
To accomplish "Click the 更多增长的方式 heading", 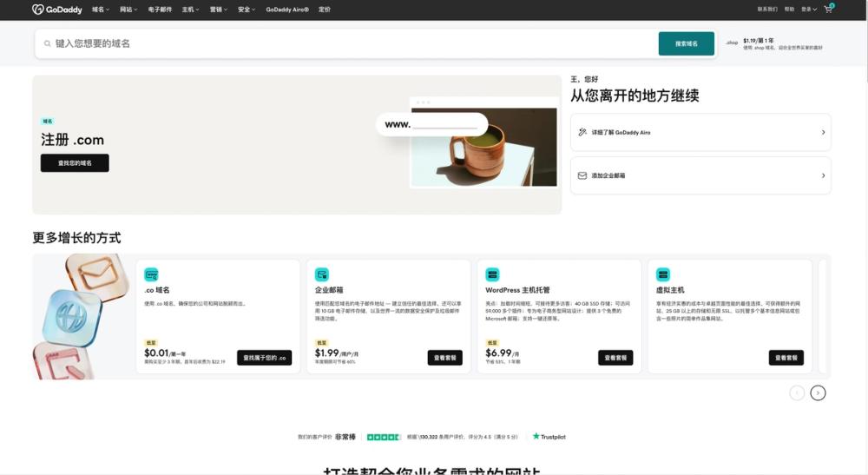I will (76, 238).
